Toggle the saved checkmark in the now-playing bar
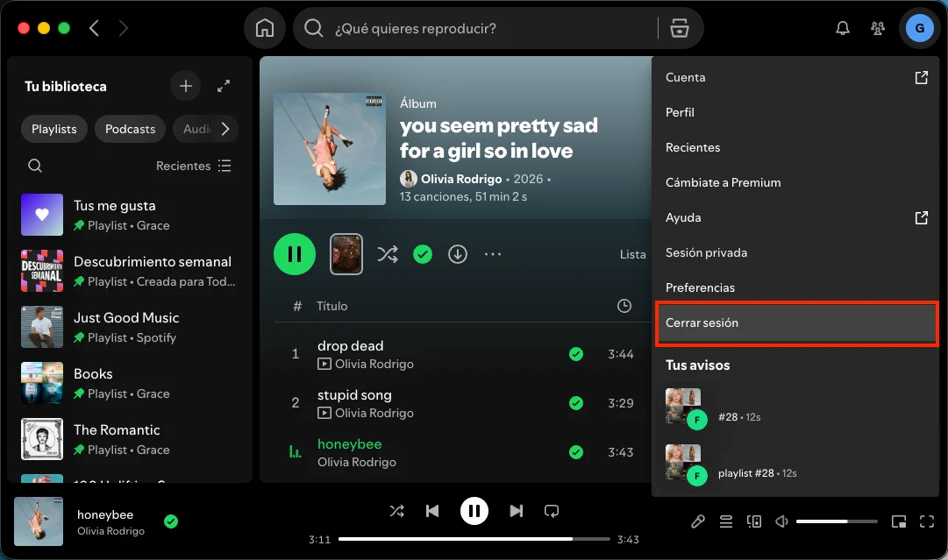Screen dimensions: 948x560 click(x=171, y=521)
